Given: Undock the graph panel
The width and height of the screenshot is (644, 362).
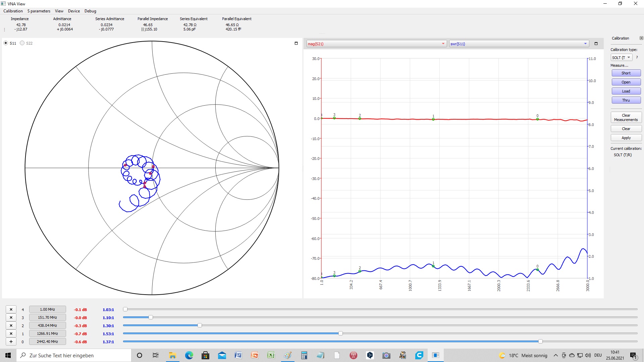Looking at the screenshot, I should [x=596, y=44].
